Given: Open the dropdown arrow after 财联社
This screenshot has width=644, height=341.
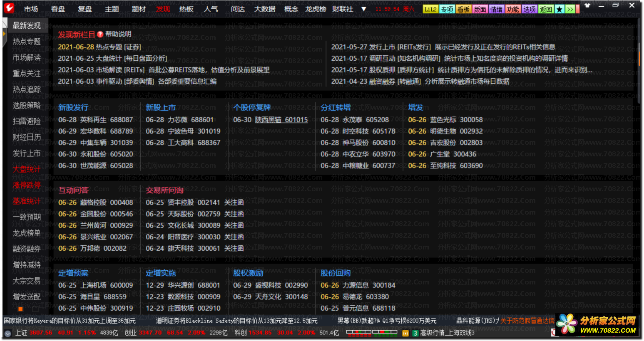Looking at the screenshot, I should [x=363, y=9].
